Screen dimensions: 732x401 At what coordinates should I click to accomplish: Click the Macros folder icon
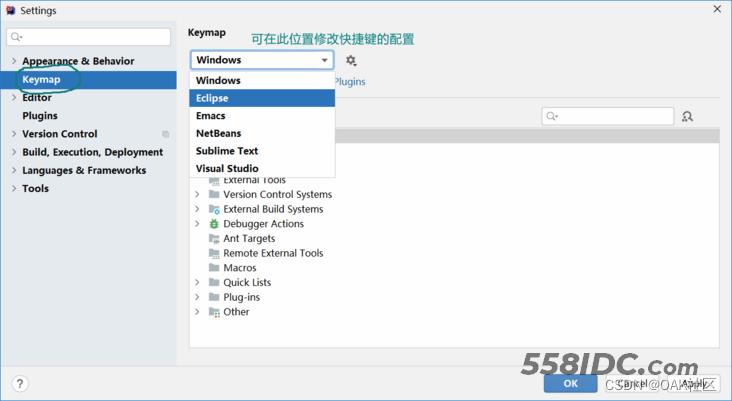pyautogui.click(x=214, y=267)
